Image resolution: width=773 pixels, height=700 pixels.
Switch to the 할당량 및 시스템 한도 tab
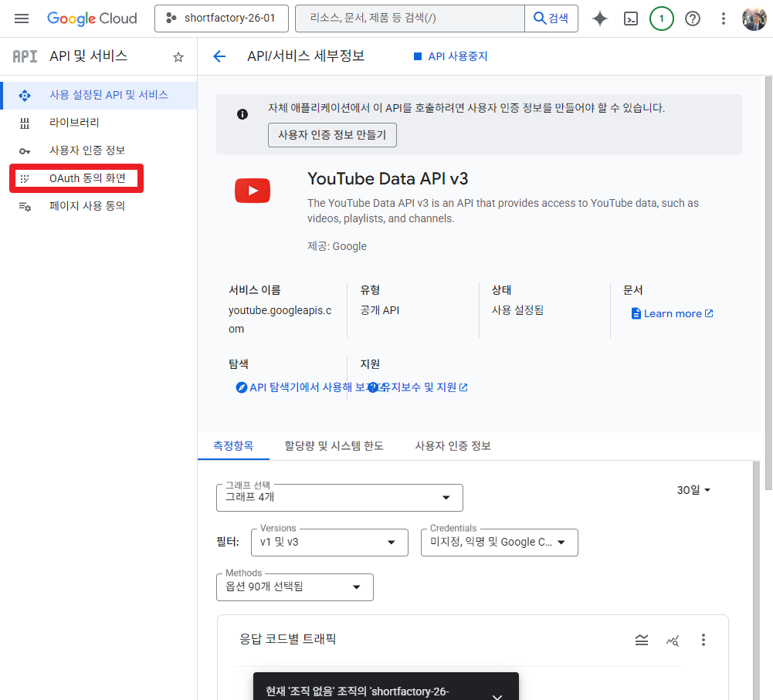coord(334,445)
